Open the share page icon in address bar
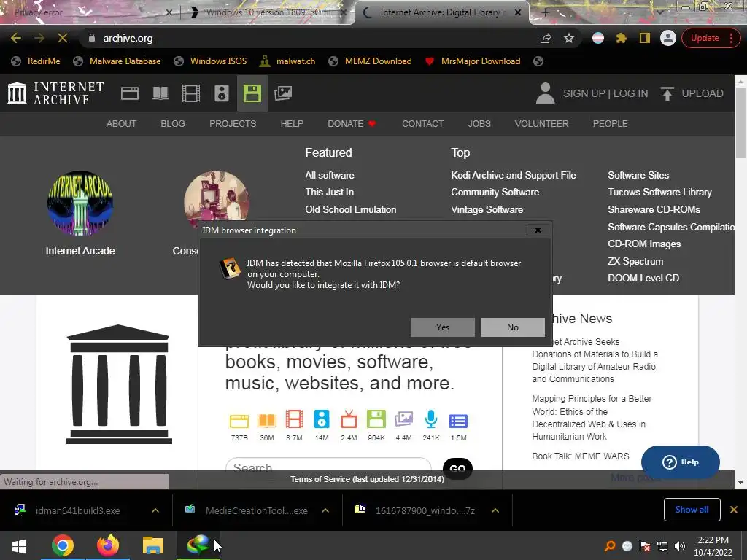 (x=546, y=38)
